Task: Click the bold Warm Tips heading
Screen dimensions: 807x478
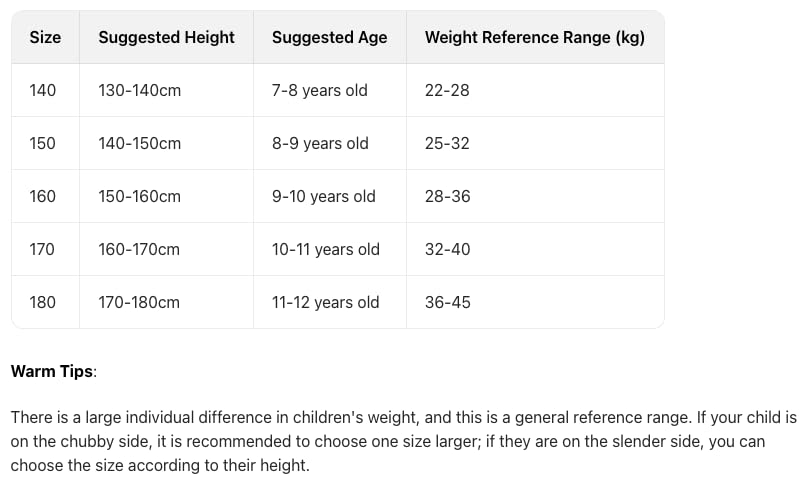Action: pyautogui.click(x=52, y=372)
